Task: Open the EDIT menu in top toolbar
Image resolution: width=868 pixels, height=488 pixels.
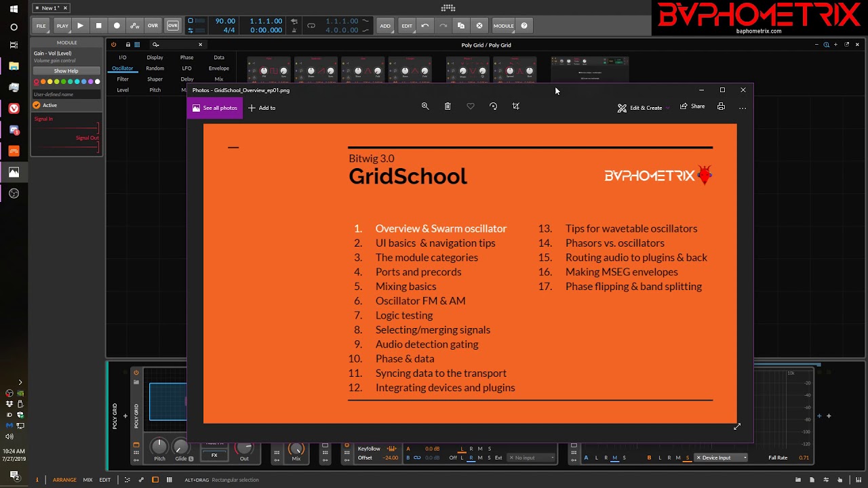Action: tap(407, 26)
